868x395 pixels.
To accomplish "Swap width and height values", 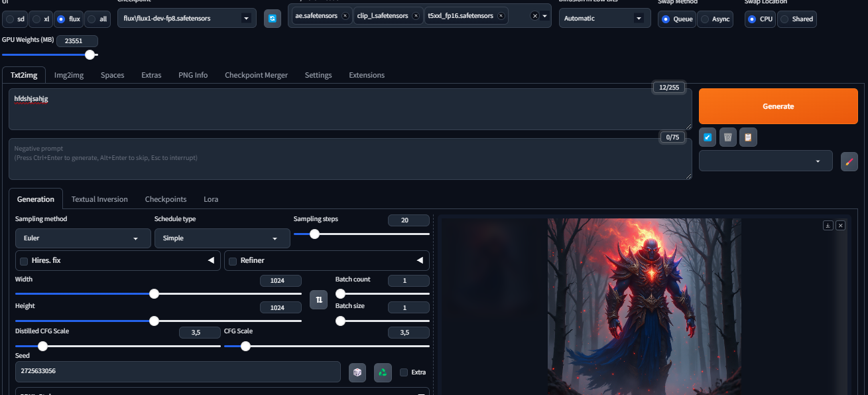I will coord(319,300).
